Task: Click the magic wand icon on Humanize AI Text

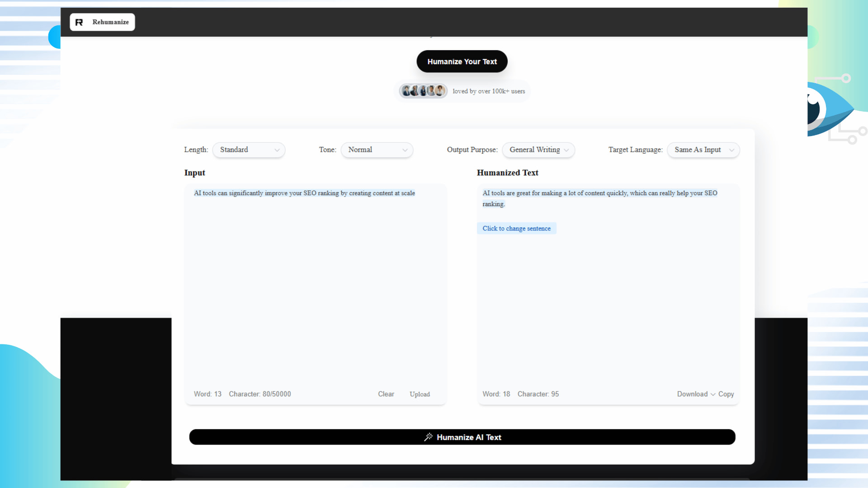Action: [x=428, y=437]
